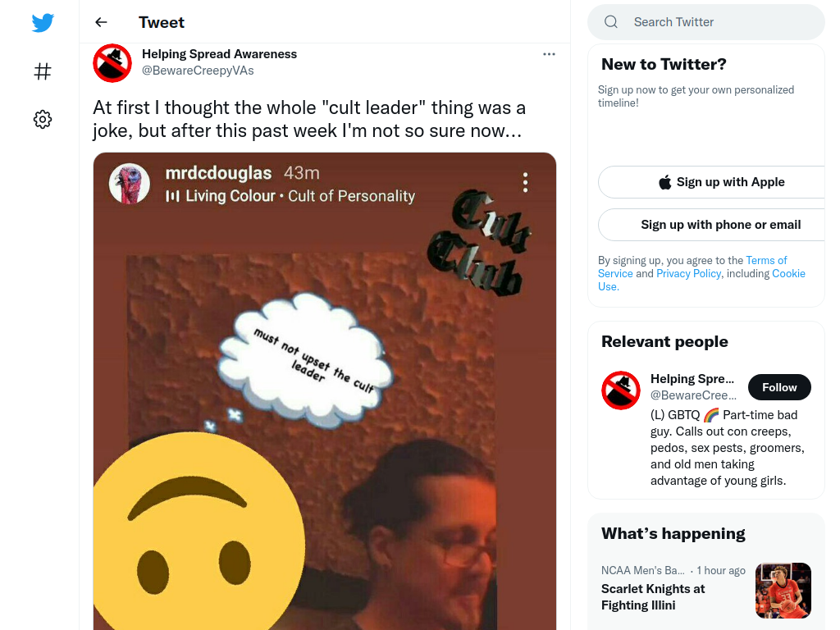Viewport: 840px width, 630px height.
Task: Click the Helping Spread Awareness tweet avatar
Action: [x=112, y=63]
